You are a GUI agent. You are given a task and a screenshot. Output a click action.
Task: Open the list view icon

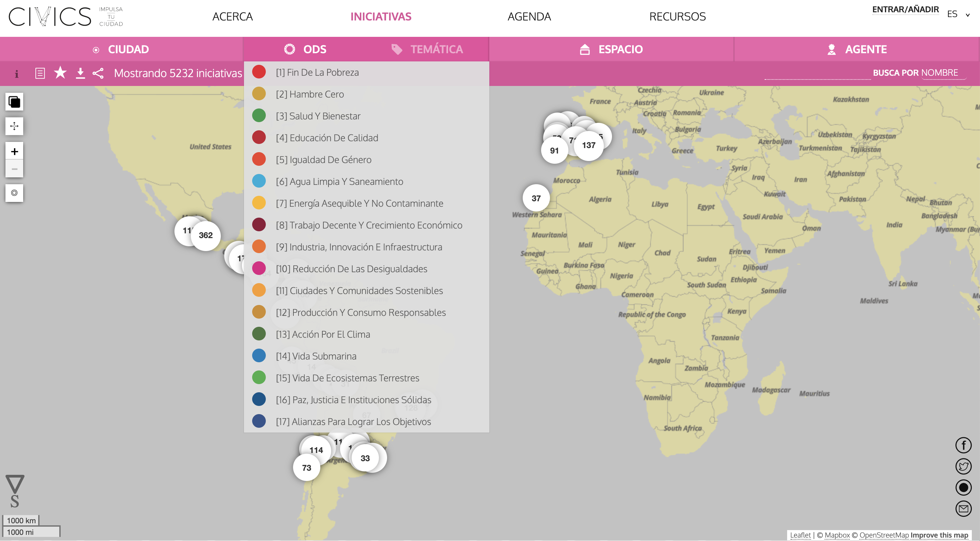(x=40, y=73)
